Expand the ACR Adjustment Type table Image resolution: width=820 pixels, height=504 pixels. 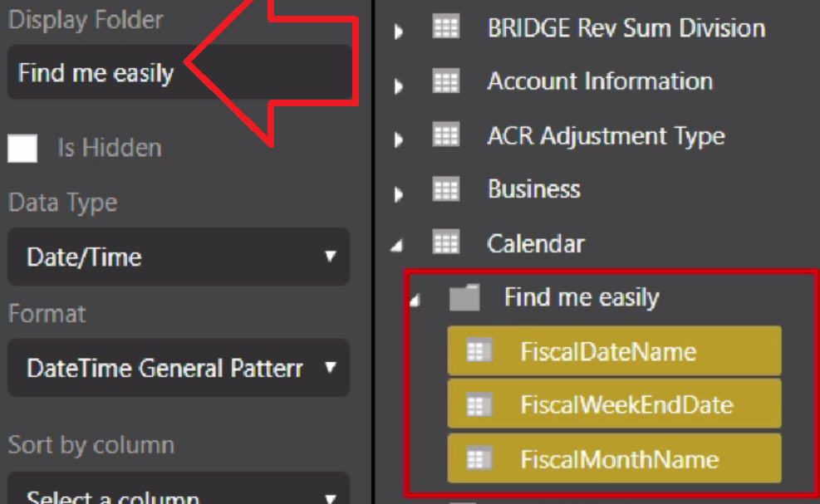(x=399, y=139)
